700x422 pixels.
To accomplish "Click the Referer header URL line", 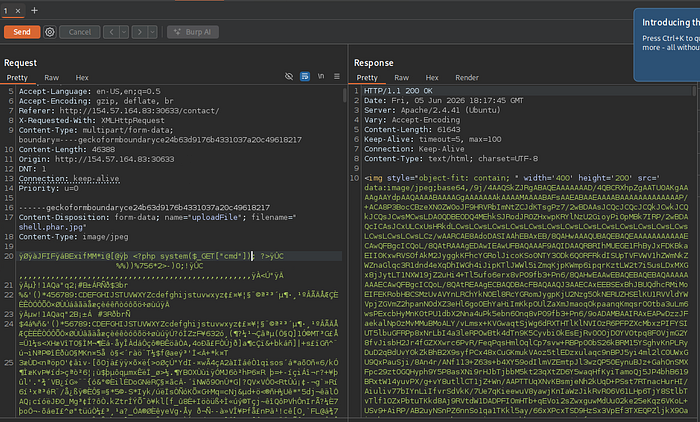I will pyautogui.click(x=119, y=111).
